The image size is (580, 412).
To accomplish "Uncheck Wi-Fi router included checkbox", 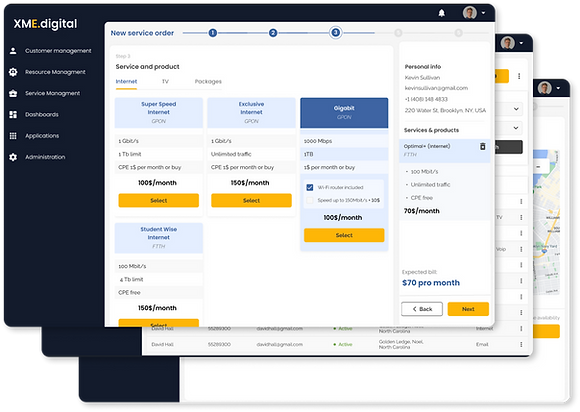I will point(310,188).
